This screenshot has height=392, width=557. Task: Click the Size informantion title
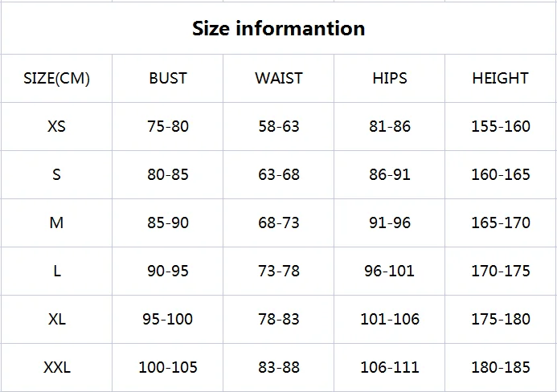tap(278, 29)
